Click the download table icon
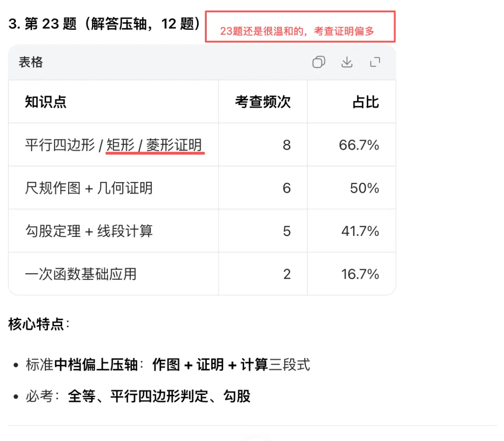The image size is (504, 441). tap(347, 62)
